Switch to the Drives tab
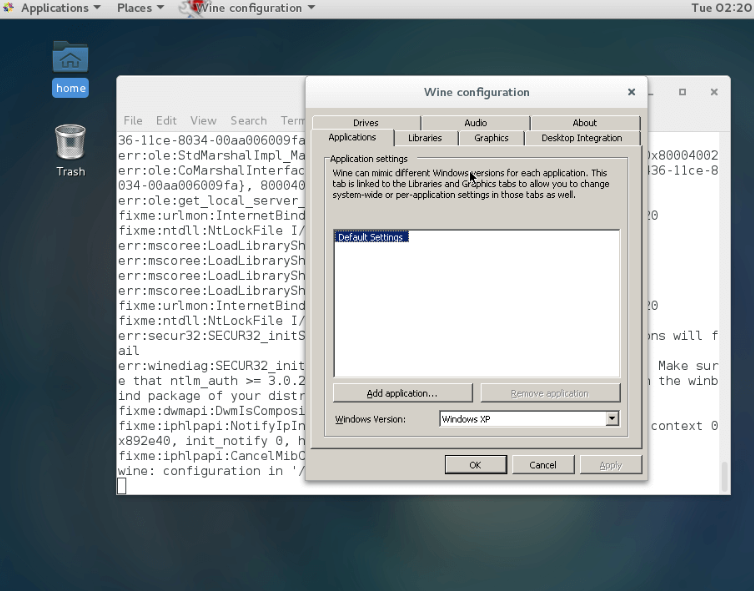Screen dimensions: 754x591 click(366, 123)
